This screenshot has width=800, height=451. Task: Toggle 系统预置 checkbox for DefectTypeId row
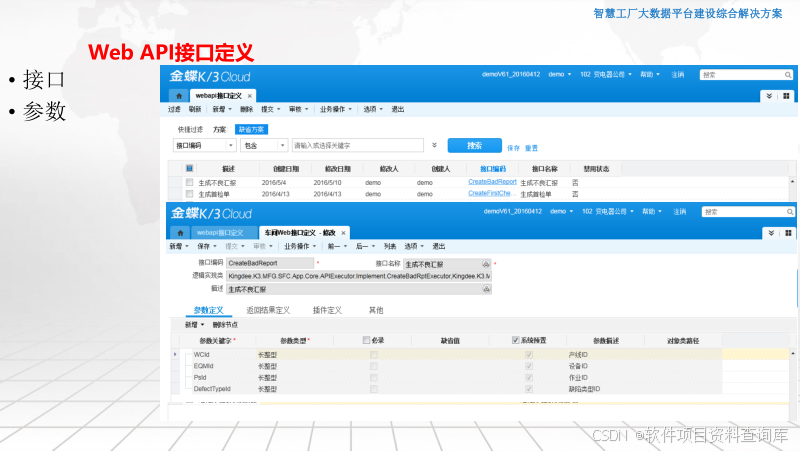(529, 389)
